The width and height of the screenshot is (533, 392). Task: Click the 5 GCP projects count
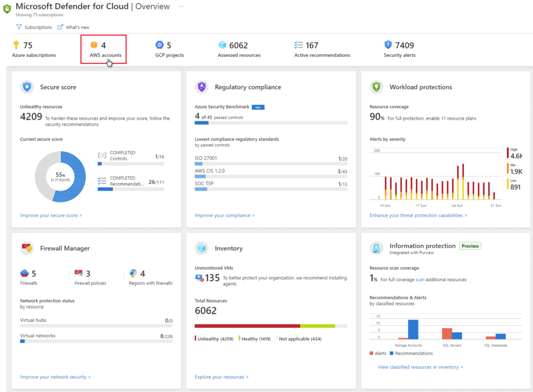coord(169,45)
